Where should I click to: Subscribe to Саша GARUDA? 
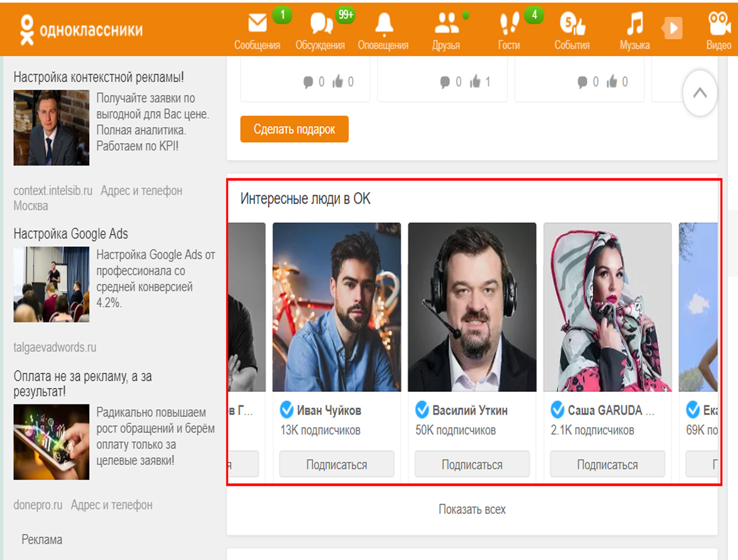tap(607, 464)
